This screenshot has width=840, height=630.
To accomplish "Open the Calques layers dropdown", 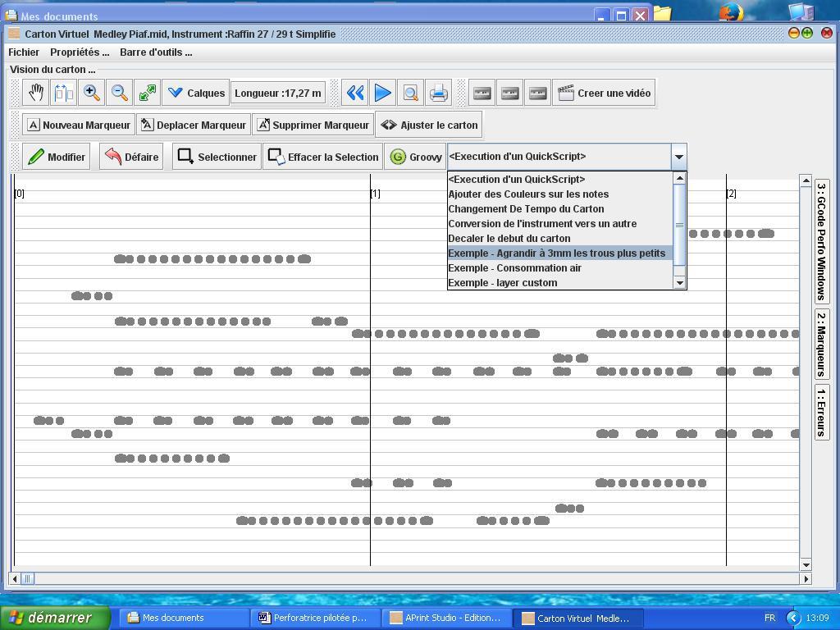I will point(196,93).
